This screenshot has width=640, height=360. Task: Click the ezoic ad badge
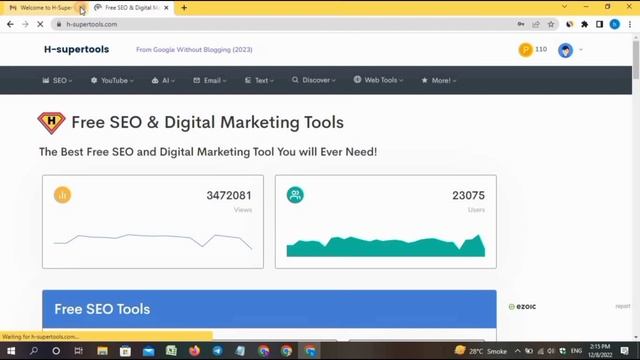pos(522,307)
